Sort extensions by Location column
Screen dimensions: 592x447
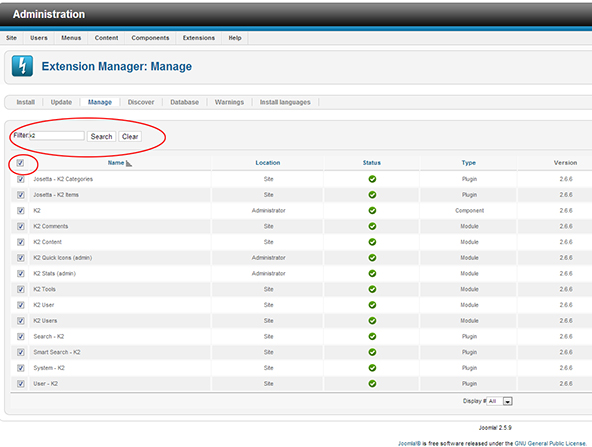click(268, 163)
